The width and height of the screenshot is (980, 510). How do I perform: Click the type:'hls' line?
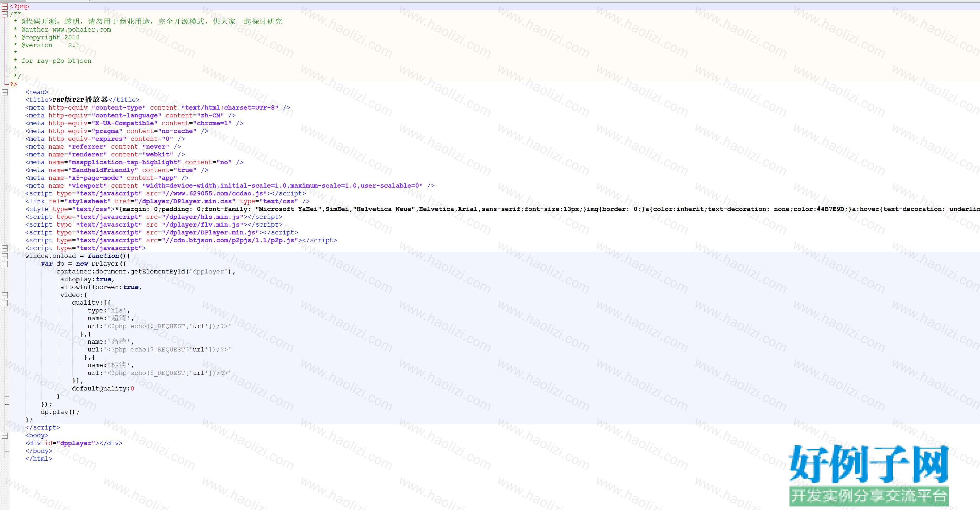[x=108, y=311]
